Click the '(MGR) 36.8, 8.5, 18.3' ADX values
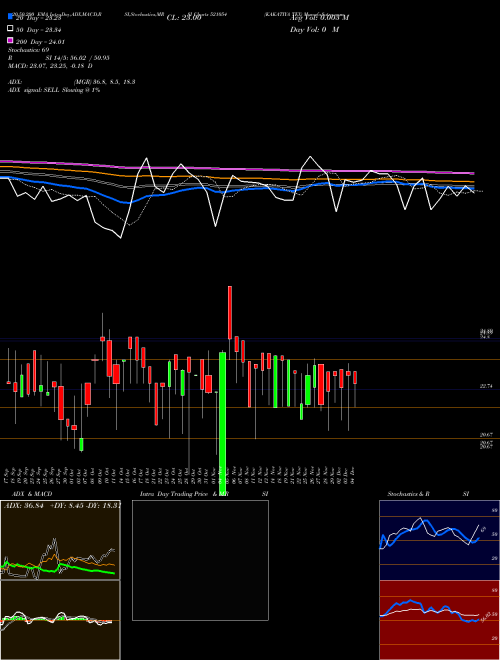 104,82
